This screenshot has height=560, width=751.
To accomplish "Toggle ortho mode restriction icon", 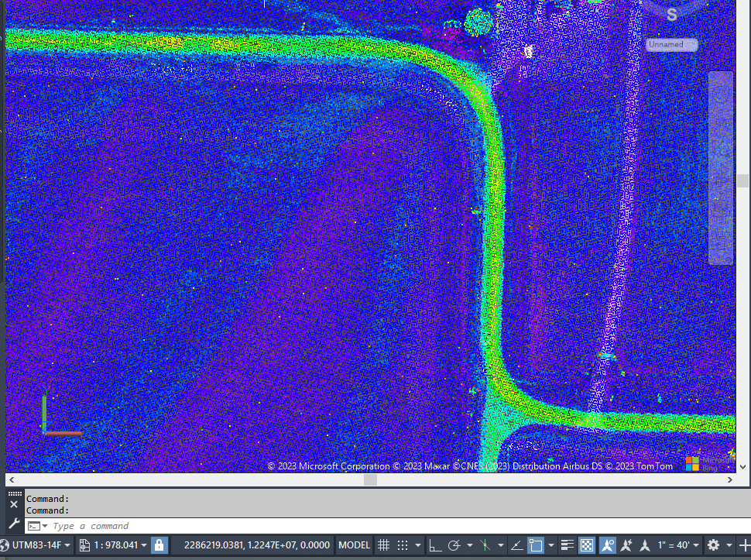I will [434, 545].
